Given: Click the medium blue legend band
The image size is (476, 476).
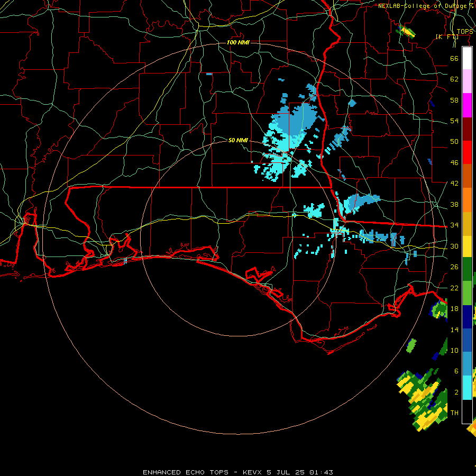Looking at the screenshot, I should point(467,340).
